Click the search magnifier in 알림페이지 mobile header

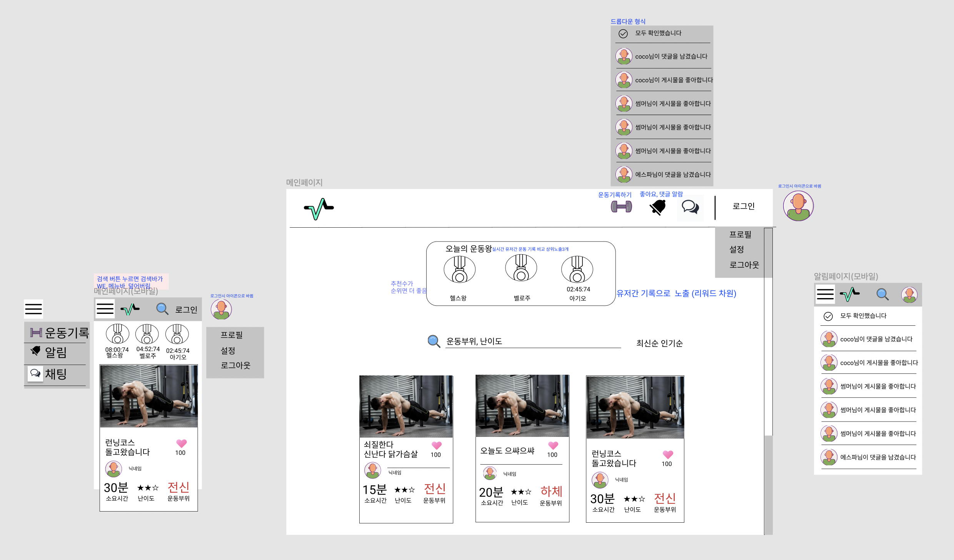pos(882,294)
